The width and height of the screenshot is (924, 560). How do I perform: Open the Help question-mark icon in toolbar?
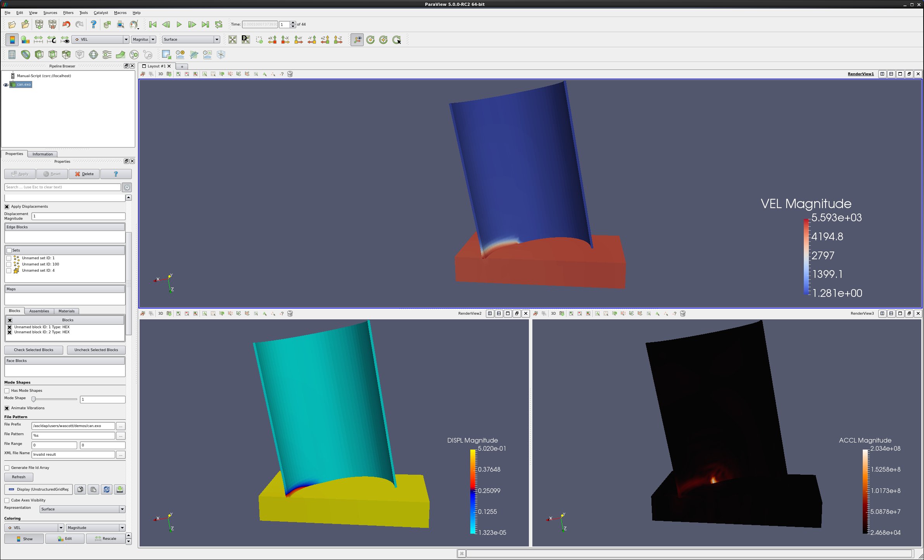coord(93,24)
